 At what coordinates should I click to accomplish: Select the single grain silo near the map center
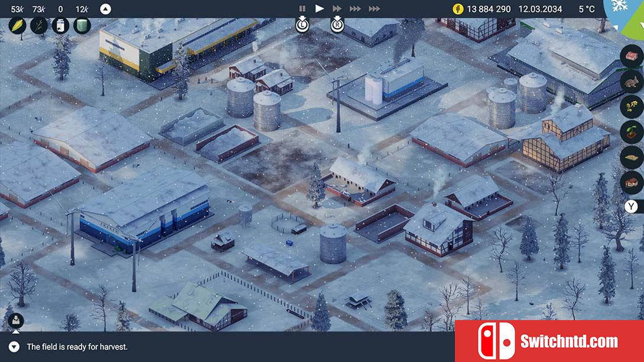point(333,243)
